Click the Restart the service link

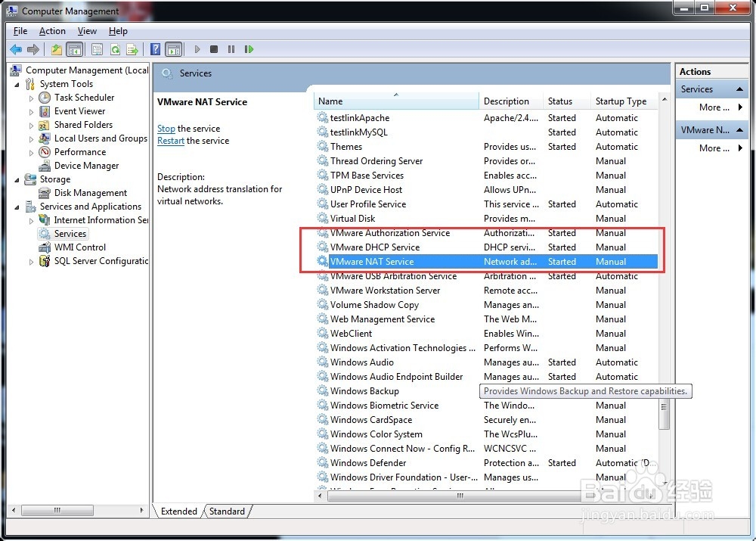(171, 141)
